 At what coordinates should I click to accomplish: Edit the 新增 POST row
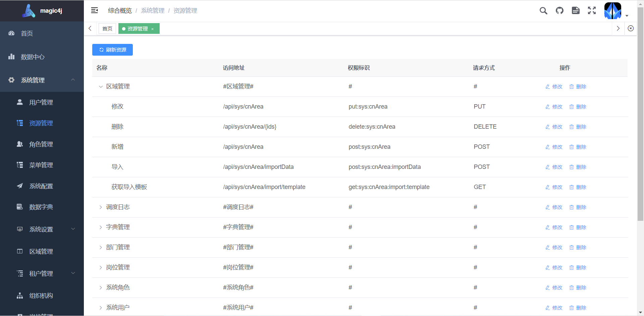(x=554, y=147)
